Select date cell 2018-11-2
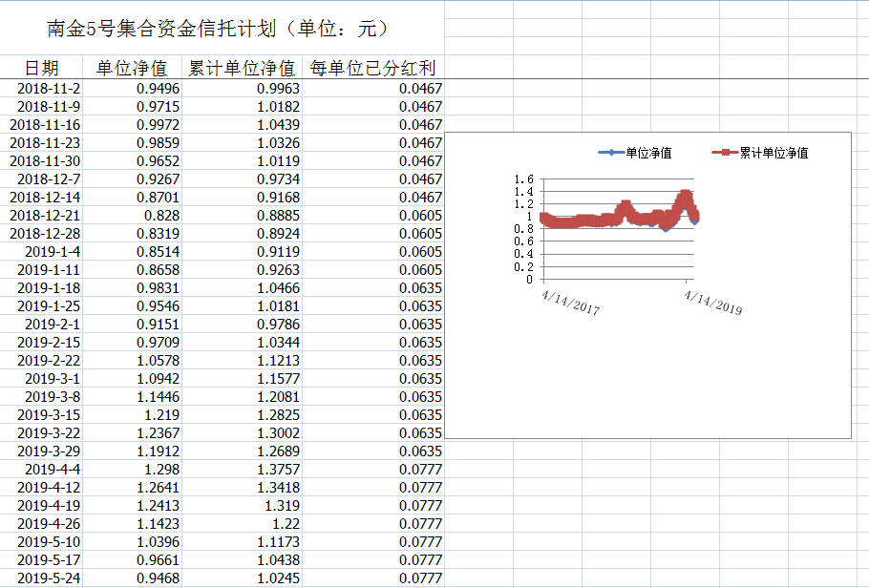 (x=42, y=89)
